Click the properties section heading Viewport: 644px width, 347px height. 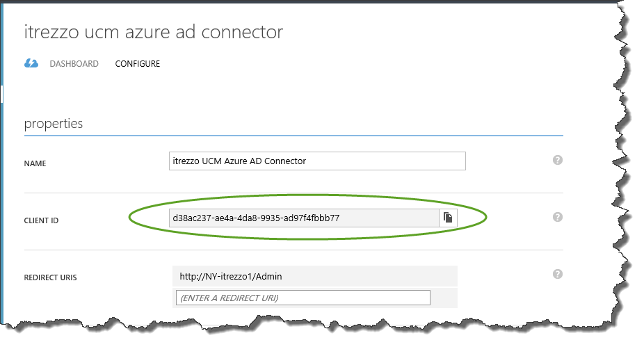tap(54, 124)
